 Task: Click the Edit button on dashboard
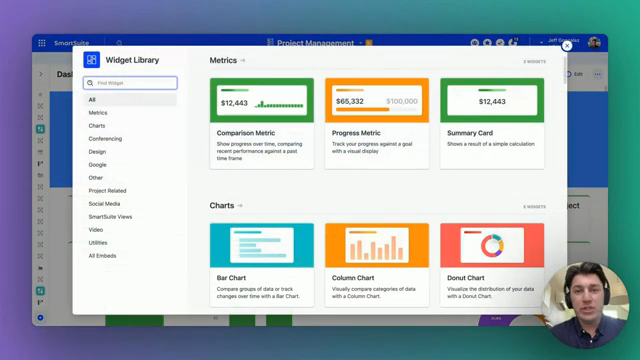point(574,74)
